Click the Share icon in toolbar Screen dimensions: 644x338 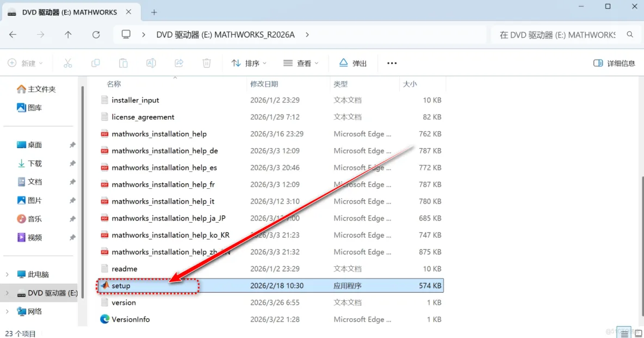click(178, 63)
